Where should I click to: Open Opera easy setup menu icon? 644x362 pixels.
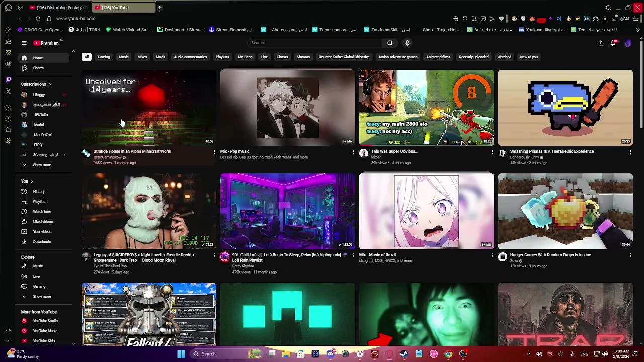tap(636, 19)
